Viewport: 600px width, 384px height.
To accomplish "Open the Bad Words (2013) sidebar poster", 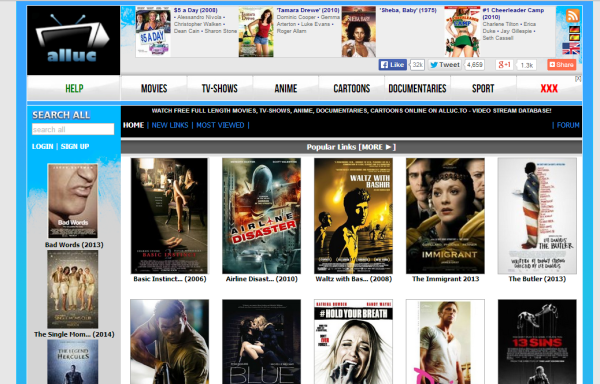I will 73,201.
